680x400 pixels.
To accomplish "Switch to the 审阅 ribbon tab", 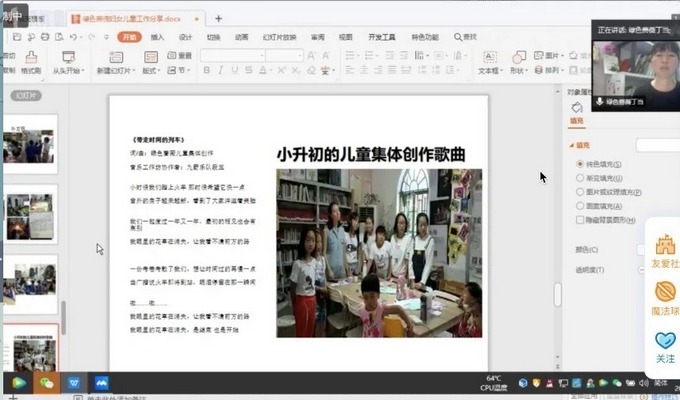I will (x=317, y=37).
